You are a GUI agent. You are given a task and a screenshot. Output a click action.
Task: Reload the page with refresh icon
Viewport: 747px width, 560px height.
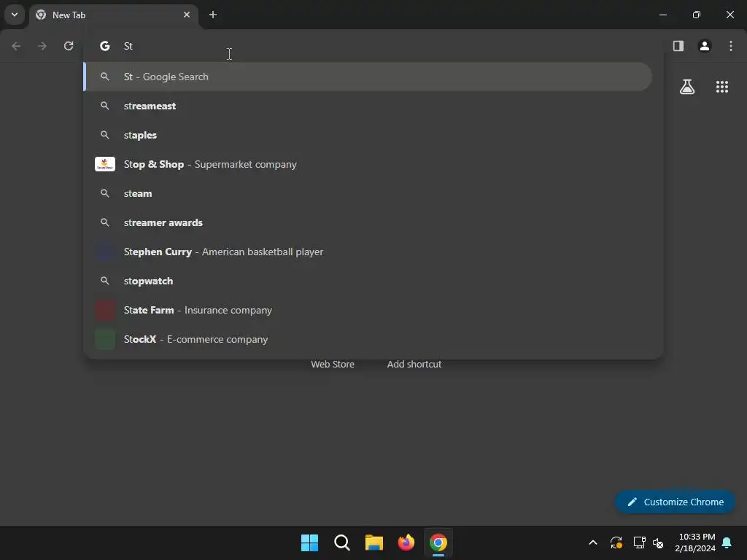69,46
